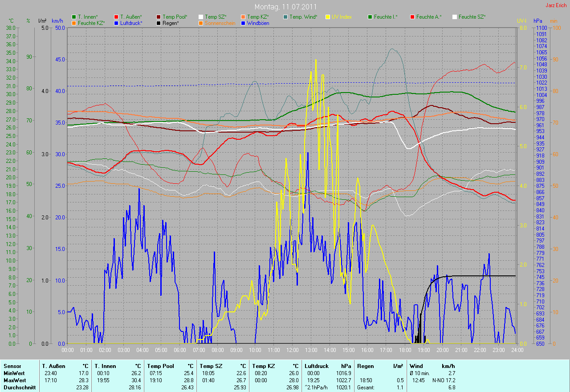Select the 'Feuchte SZ*' legend label
This screenshot has width=570, height=392.
coord(472,17)
